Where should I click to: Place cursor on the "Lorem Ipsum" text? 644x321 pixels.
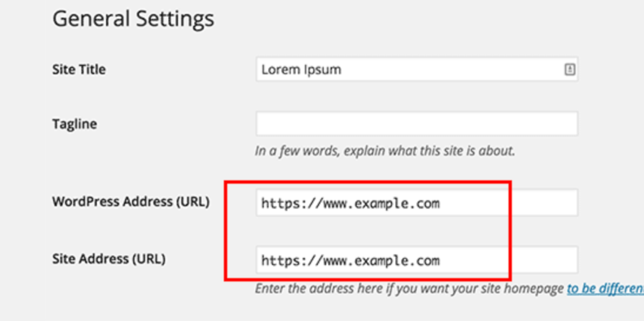click(301, 70)
